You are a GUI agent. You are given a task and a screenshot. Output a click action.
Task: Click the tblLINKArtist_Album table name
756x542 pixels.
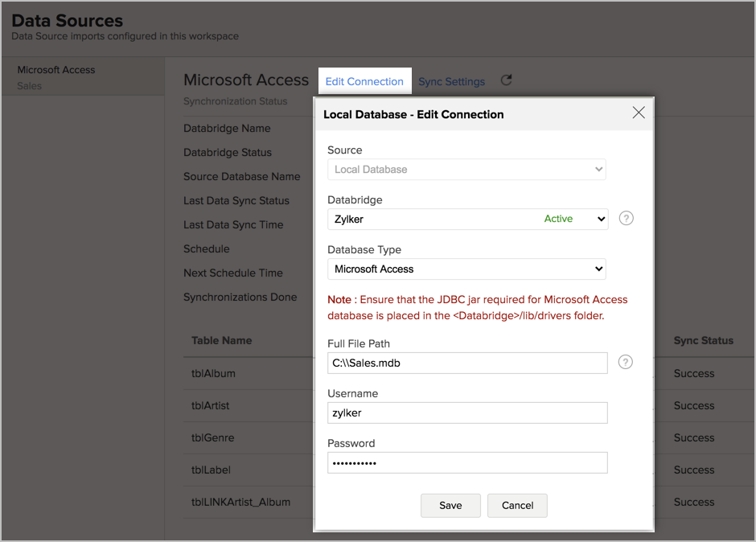pyautogui.click(x=240, y=502)
